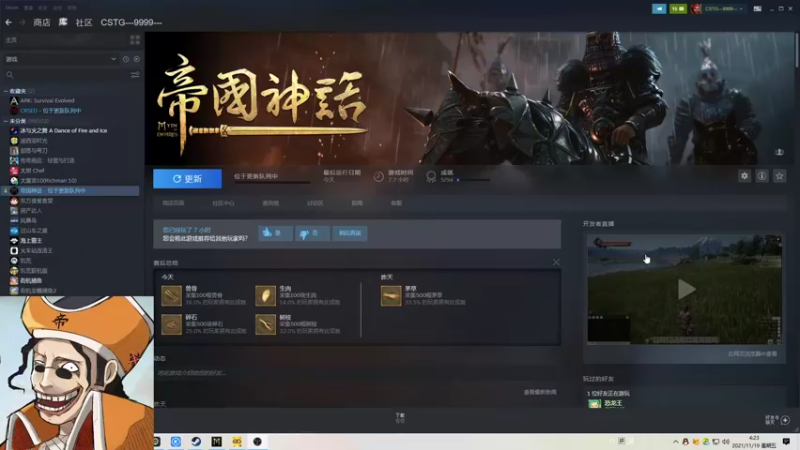Viewport: 800px width, 450px height.
Task: Click the view latest news link
Action: click(540, 392)
